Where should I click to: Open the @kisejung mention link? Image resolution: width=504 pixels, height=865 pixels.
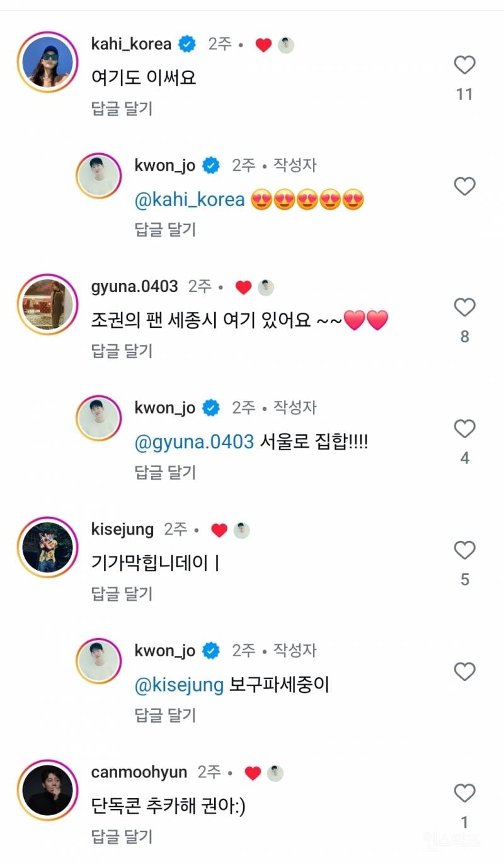coord(179,685)
